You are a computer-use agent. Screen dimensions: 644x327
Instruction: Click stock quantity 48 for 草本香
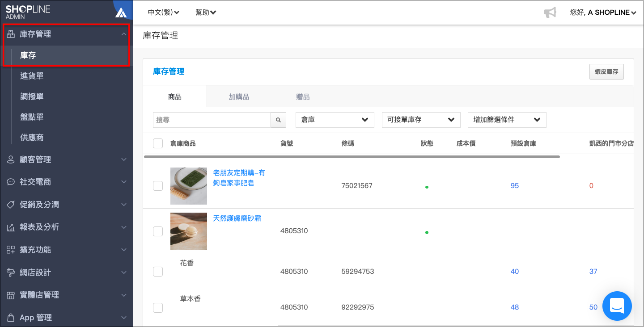tap(515, 307)
